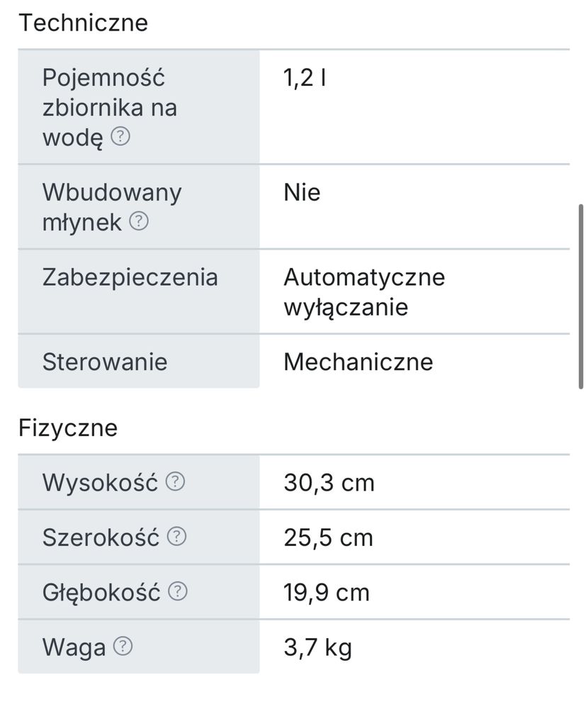
Task: Tap the question mark next to Szerokość
Action: coord(176,537)
